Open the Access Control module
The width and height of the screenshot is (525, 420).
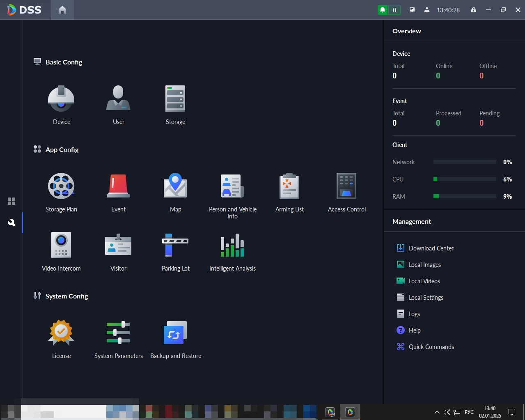(346, 186)
